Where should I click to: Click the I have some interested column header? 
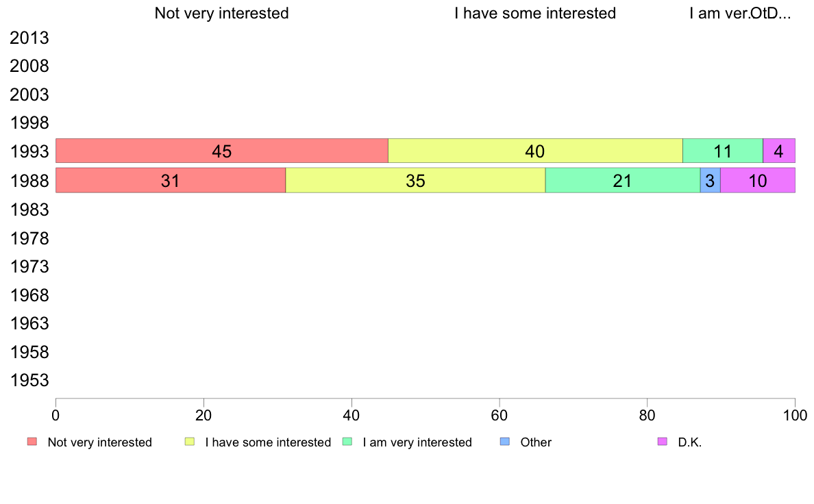click(535, 14)
